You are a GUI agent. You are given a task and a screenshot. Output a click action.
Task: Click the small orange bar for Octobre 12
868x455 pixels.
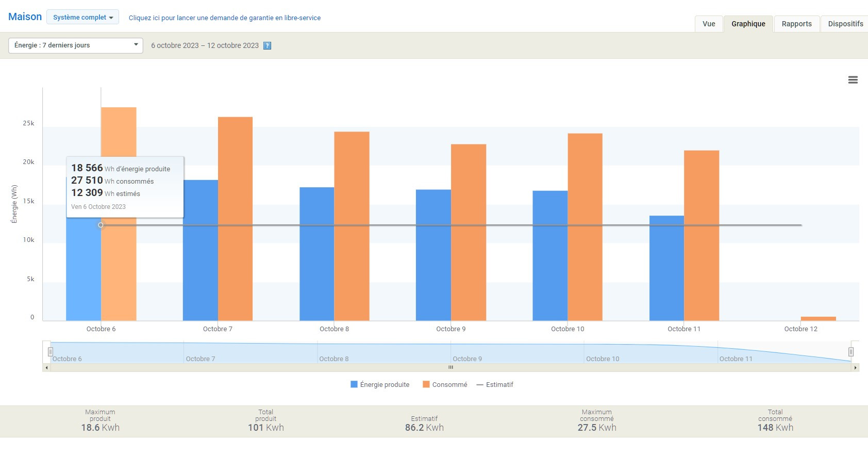click(818, 319)
